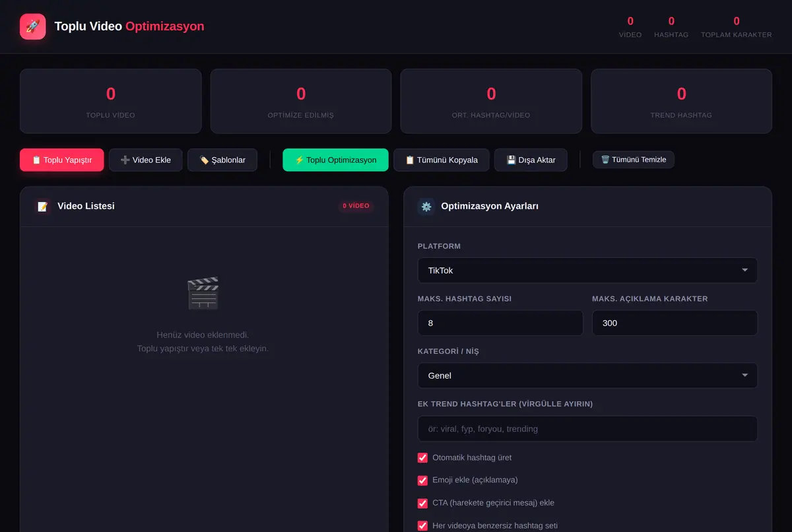Open the Platform dropdown showing TikTok
Viewport: 792px width, 532px height.
coord(587,271)
